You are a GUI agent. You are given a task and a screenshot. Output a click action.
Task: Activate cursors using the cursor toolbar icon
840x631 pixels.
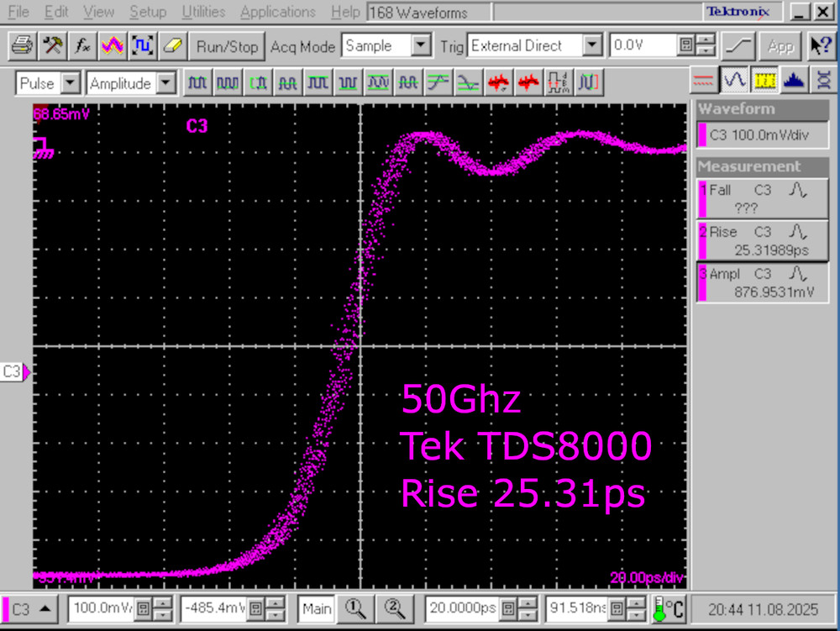click(x=141, y=46)
